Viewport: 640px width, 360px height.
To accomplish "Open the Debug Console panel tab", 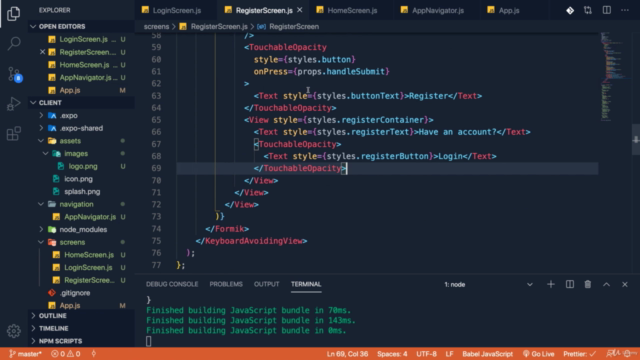I will (x=172, y=284).
